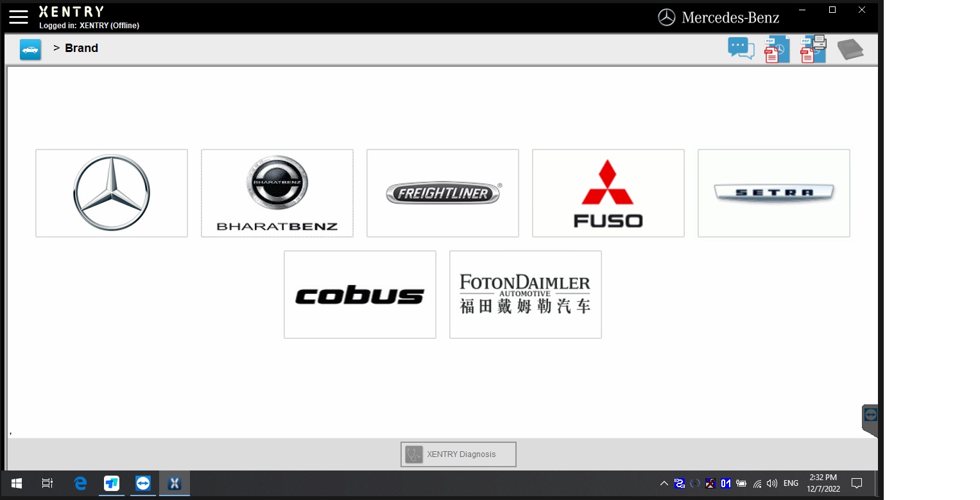Select the Foton Daimler Automotive brand tile
The height and width of the screenshot is (500, 980).
(x=526, y=295)
